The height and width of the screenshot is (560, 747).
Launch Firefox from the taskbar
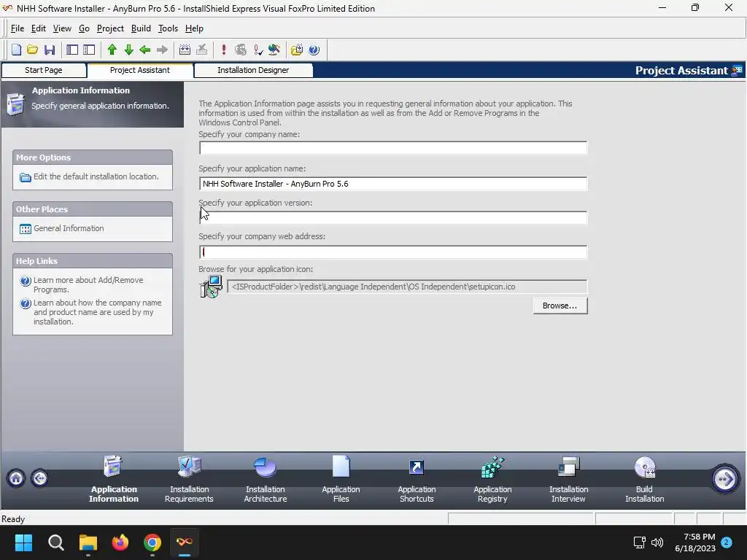tap(120, 542)
